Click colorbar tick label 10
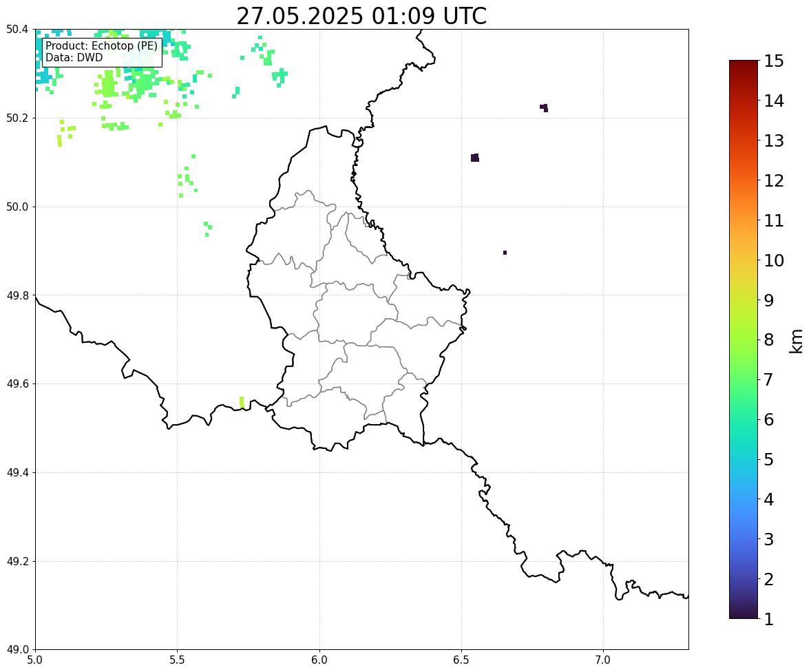This screenshot has height=672, width=811. [774, 260]
